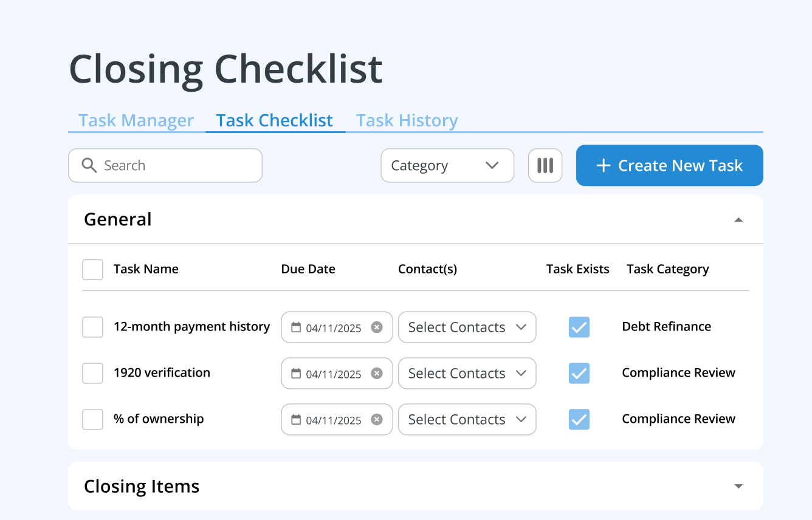Expand the Closing Items section
This screenshot has width=812, height=520.
click(738, 486)
